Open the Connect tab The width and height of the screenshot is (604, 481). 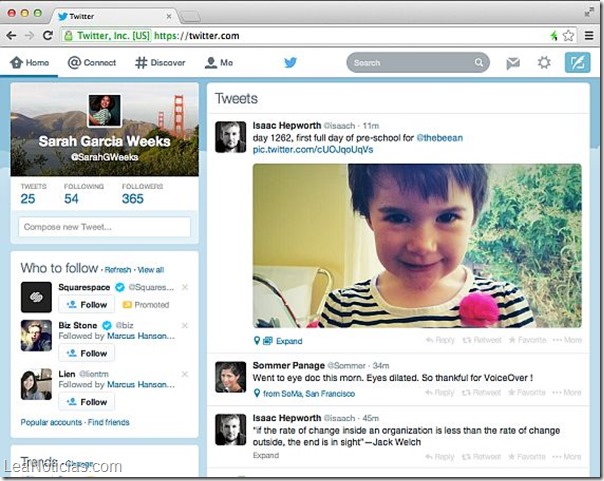(x=92, y=62)
